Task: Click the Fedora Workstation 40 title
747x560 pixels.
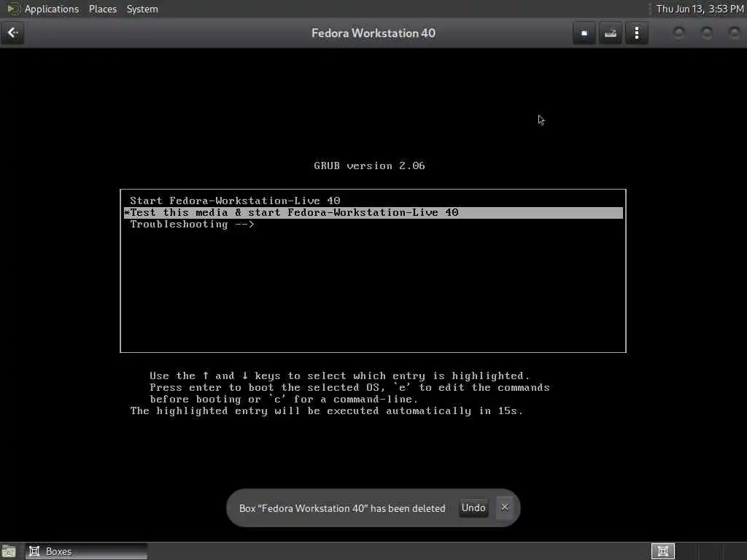Action: click(x=373, y=33)
